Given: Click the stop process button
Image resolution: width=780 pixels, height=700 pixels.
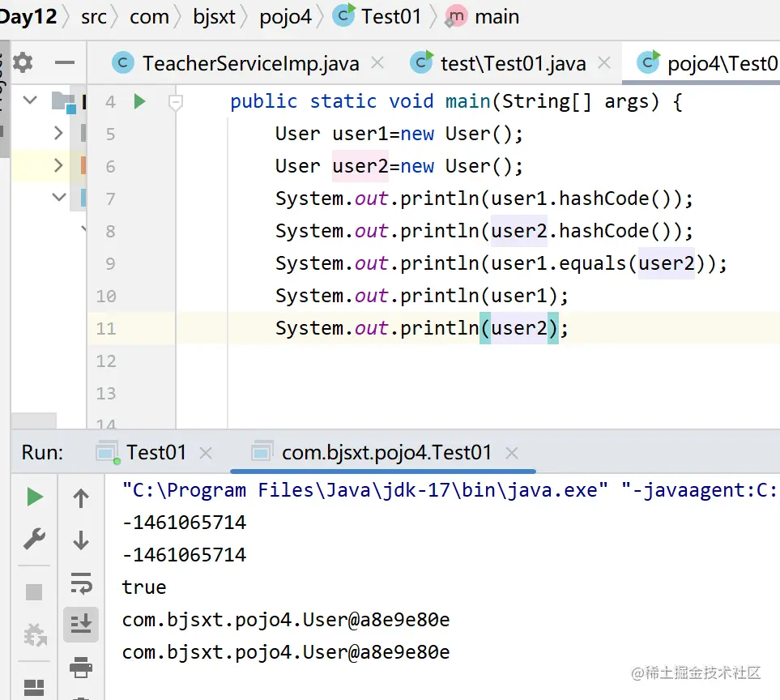Looking at the screenshot, I should pyautogui.click(x=34, y=592).
